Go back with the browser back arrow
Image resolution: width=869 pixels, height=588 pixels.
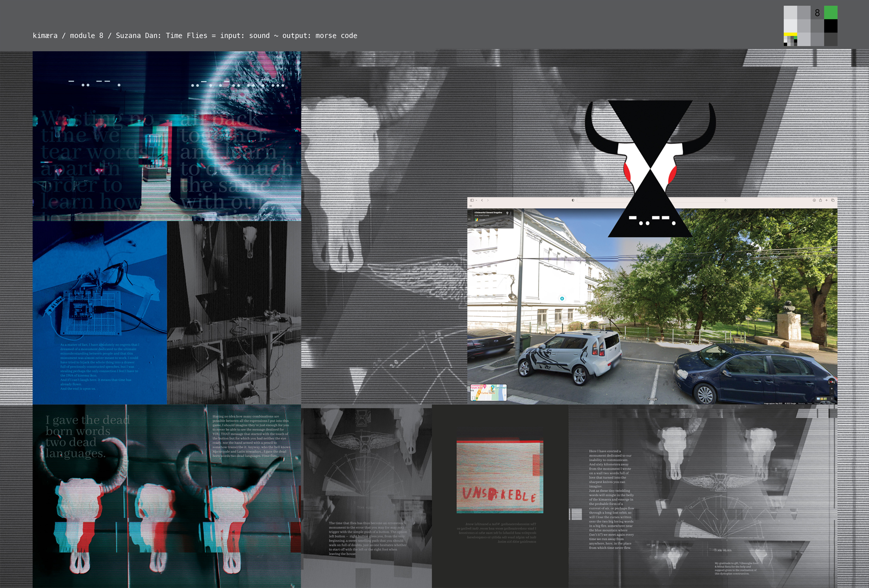tap(482, 200)
